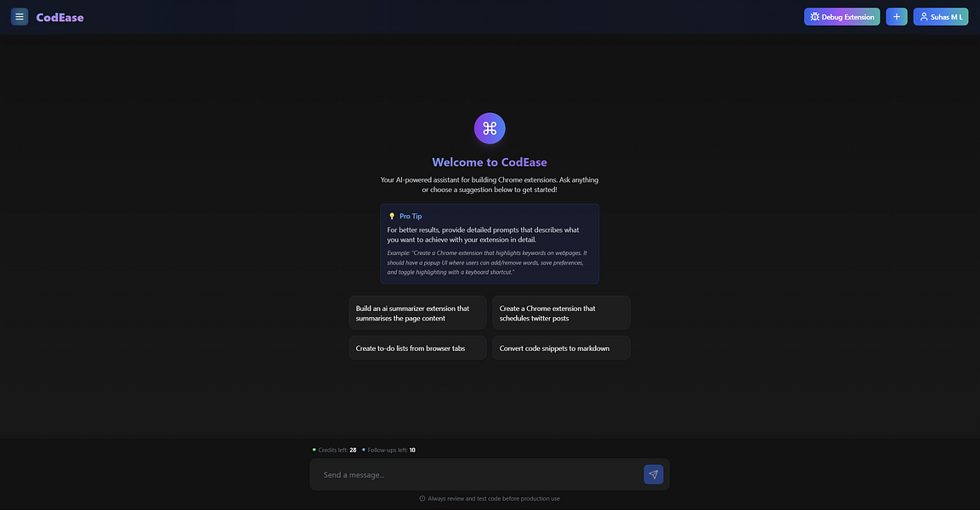Open the Suhas M L profile menu
Screen dimensions: 980x510
[941, 17]
